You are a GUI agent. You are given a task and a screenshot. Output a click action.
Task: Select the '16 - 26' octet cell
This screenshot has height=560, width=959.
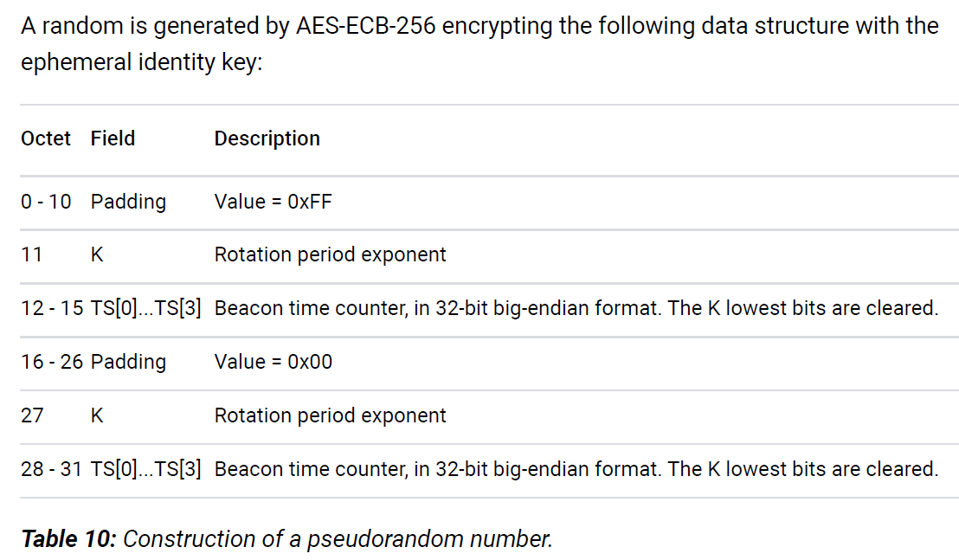point(52,362)
